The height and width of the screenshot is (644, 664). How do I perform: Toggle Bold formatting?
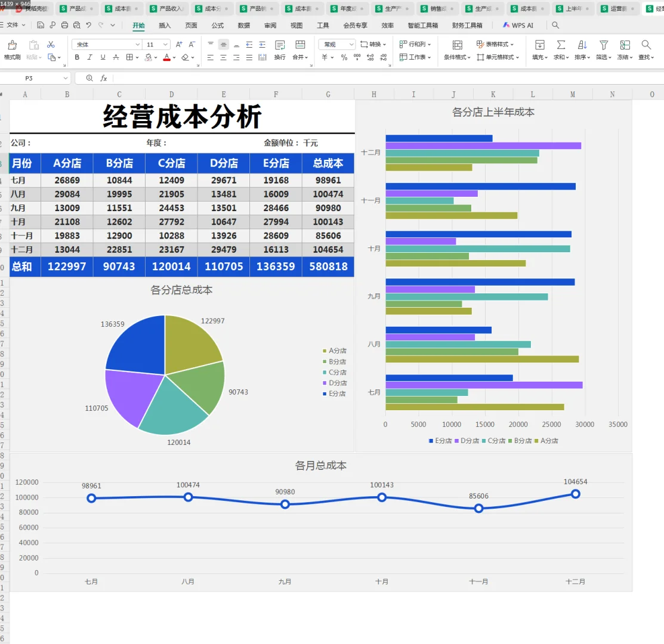[77, 57]
